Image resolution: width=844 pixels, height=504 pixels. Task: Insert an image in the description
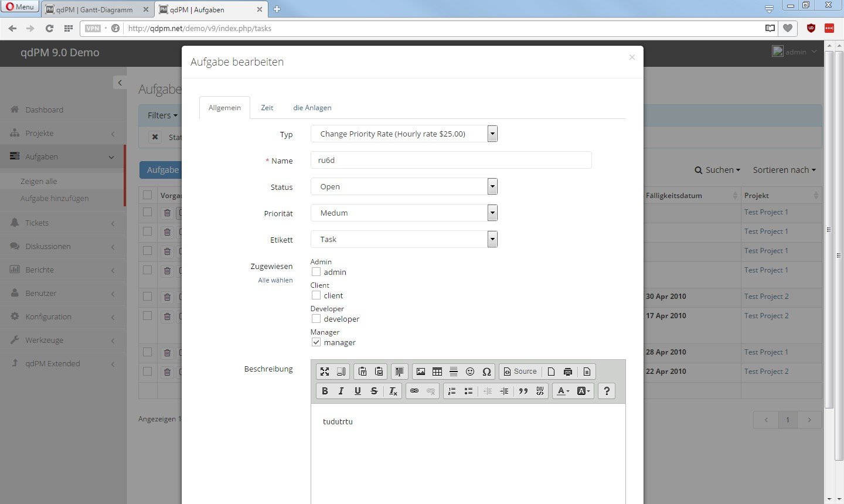[x=421, y=372]
